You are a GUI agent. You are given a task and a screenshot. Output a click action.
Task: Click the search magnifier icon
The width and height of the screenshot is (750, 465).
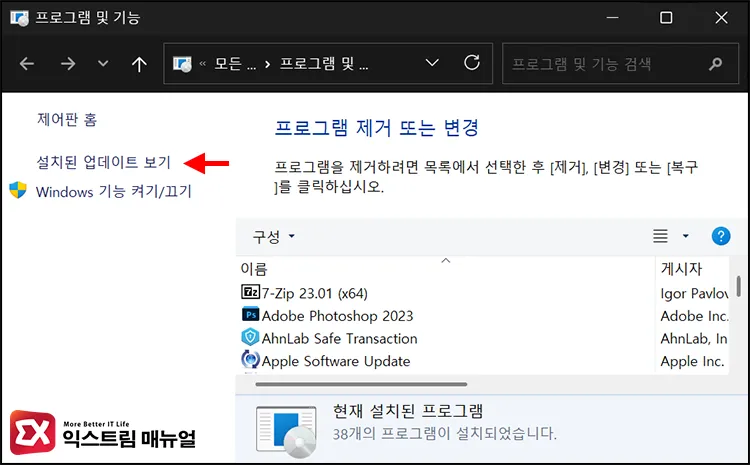point(716,63)
